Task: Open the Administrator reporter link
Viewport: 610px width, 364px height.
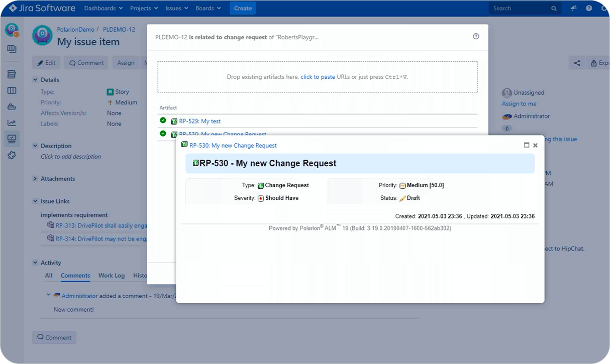Action: pyautogui.click(x=532, y=116)
